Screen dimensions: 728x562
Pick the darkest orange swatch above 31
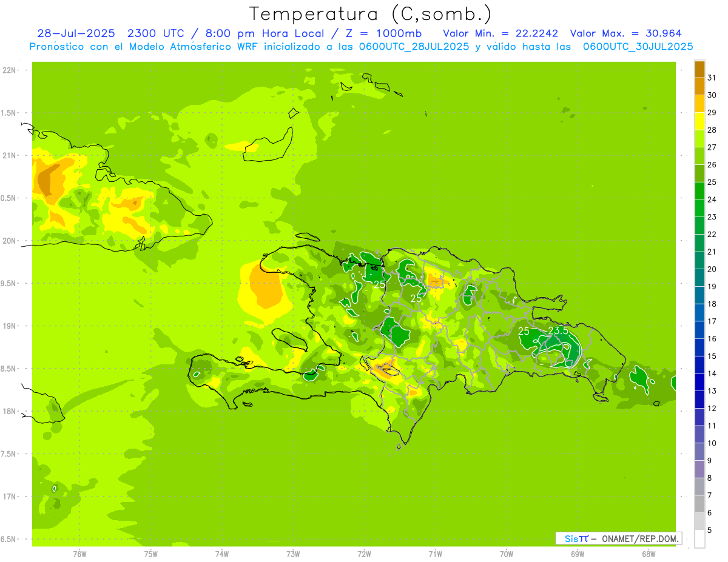point(699,69)
